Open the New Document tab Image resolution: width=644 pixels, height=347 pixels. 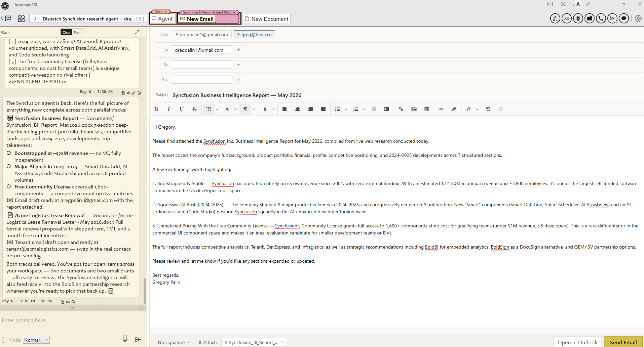(267, 19)
